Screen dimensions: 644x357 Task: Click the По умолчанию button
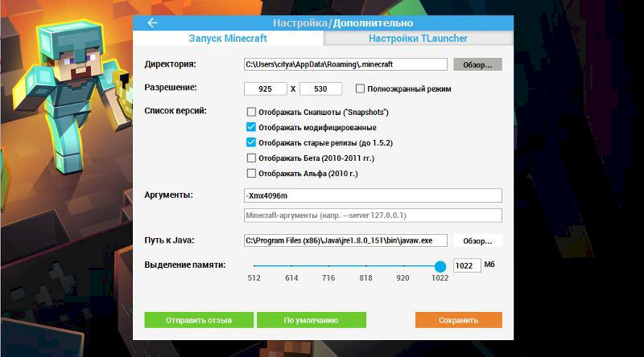pos(312,320)
